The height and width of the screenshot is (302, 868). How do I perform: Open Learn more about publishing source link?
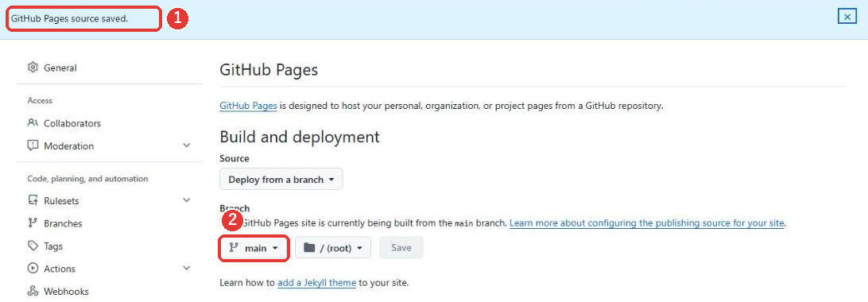[x=646, y=223]
